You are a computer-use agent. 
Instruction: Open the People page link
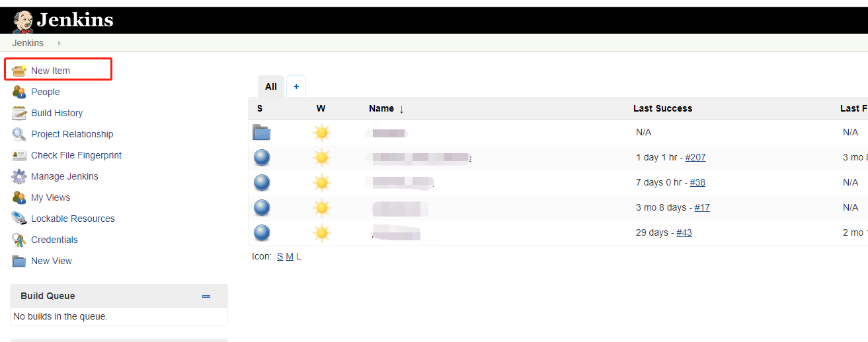(46, 92)
